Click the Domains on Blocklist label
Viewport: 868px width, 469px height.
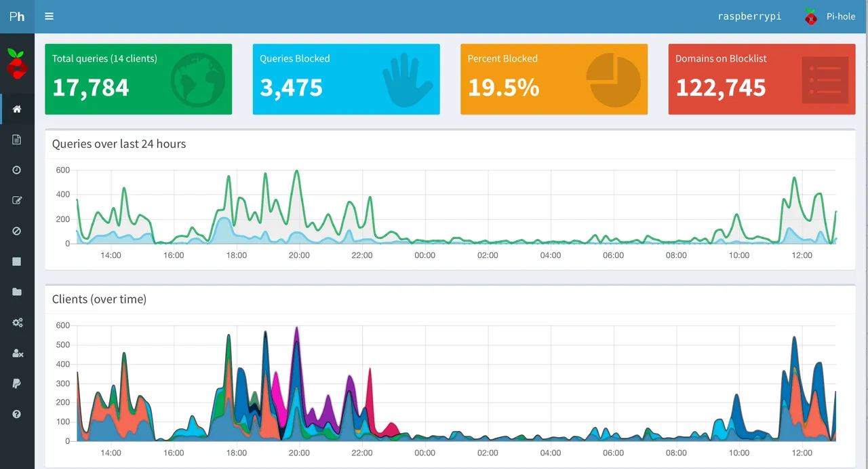[x=721, y=58]
